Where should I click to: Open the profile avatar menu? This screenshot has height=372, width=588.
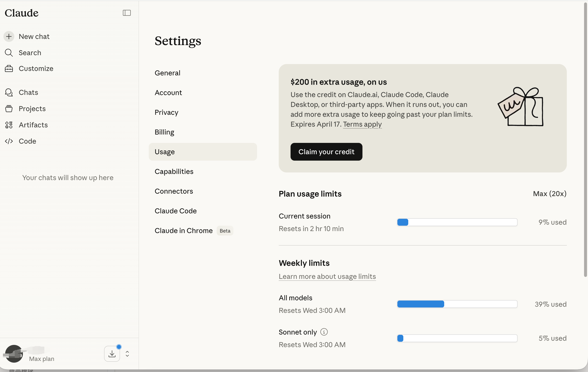(14, 354)
